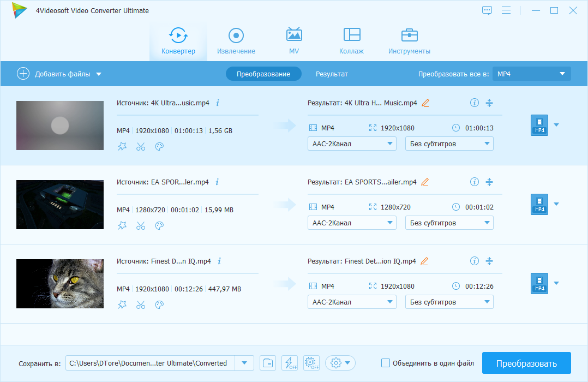Open effects wand for 4K Ultra video

pyautogui.click(x=122, y=147)
